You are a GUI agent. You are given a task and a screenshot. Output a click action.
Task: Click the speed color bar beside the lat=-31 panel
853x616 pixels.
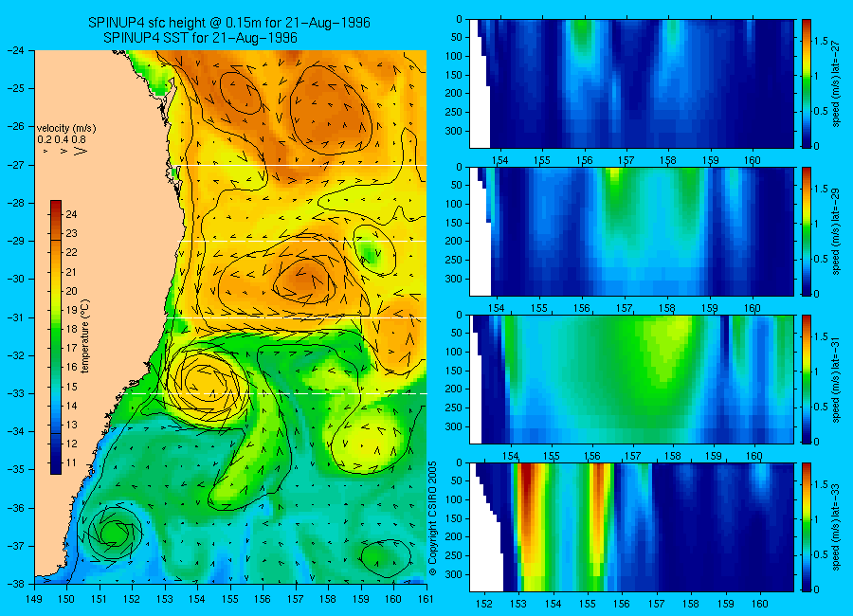(806, 379)
